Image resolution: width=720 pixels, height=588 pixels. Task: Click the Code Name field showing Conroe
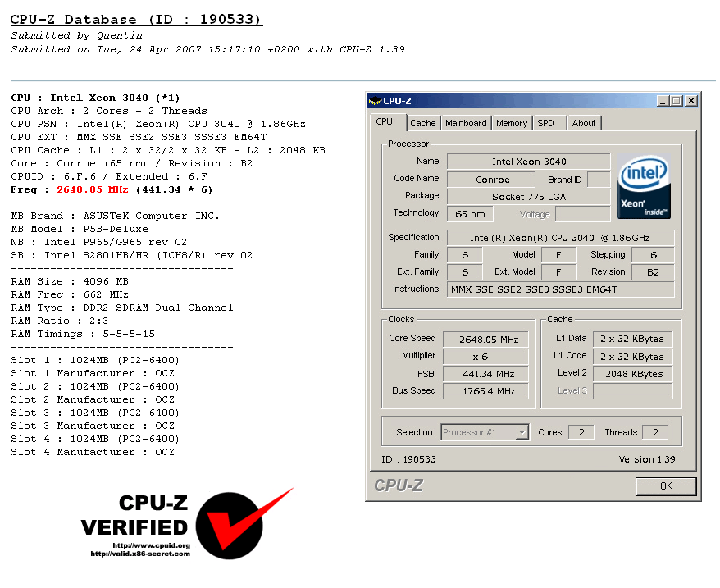492,180
